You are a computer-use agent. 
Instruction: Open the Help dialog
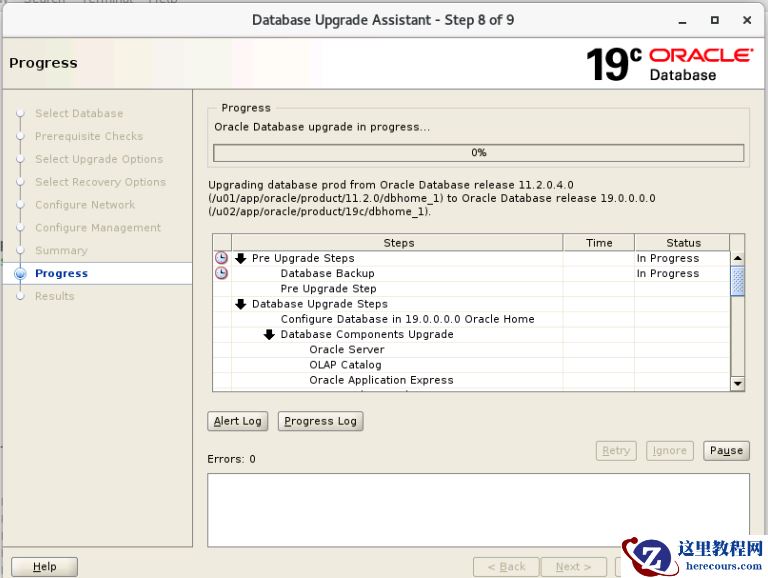coord(45,567)
